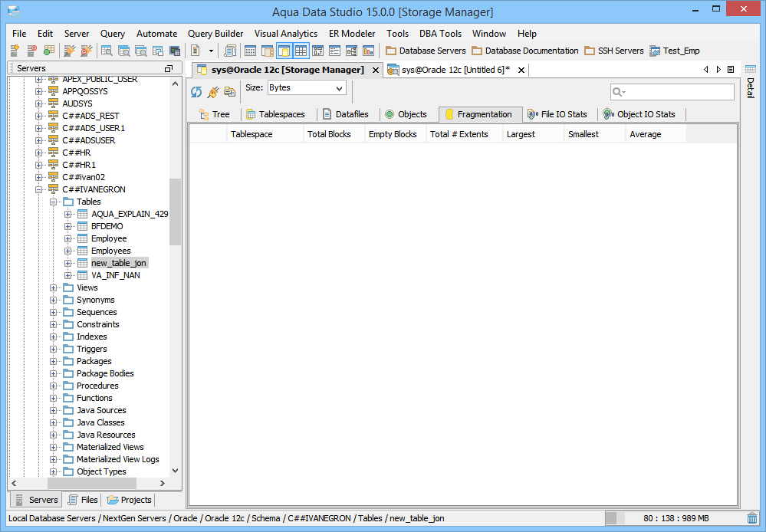
Task: Click the bar chart toolbar icon
Action: point(368,51)
